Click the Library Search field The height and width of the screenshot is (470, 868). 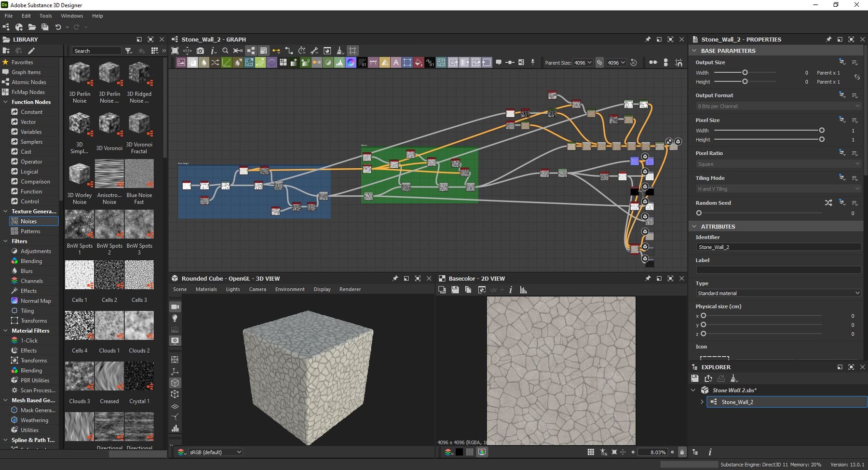point(96,51)
